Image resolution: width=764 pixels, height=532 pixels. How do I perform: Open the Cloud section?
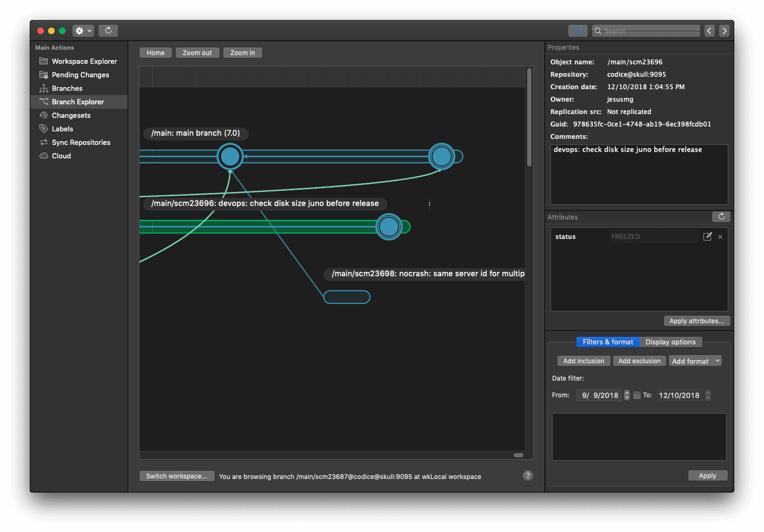click(61, 156)
